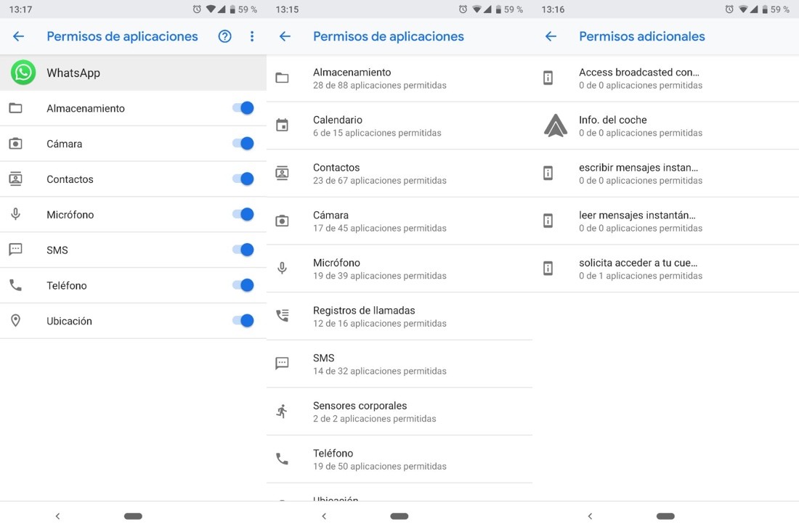The image size is (799, 532).
Task: Tap the Sensores corporales running icon
Action: tap(282, 411)
